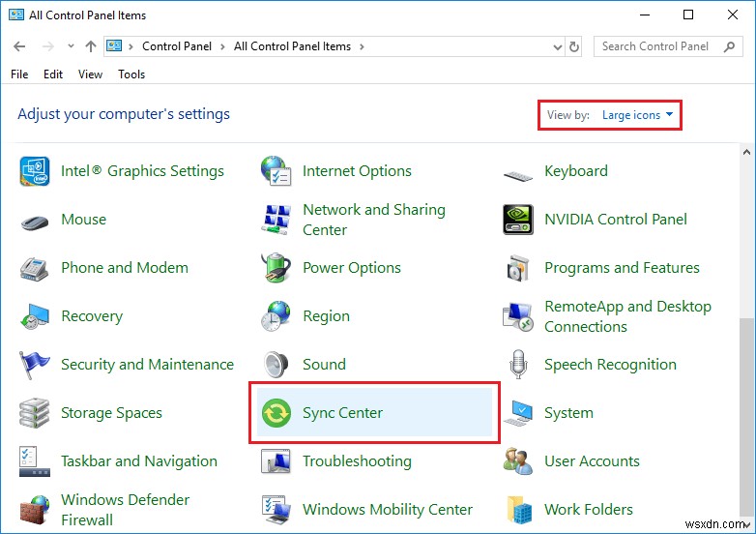Viewport: 756px width, 534px height.
Task: Open the User Accounts link text
Action: coord(592,461)
